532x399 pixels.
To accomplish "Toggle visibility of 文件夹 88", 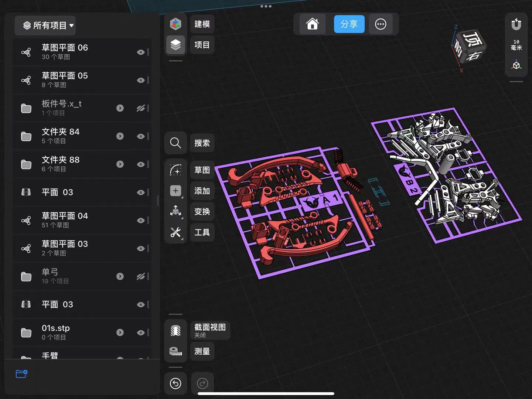I will tap(140, 164).
